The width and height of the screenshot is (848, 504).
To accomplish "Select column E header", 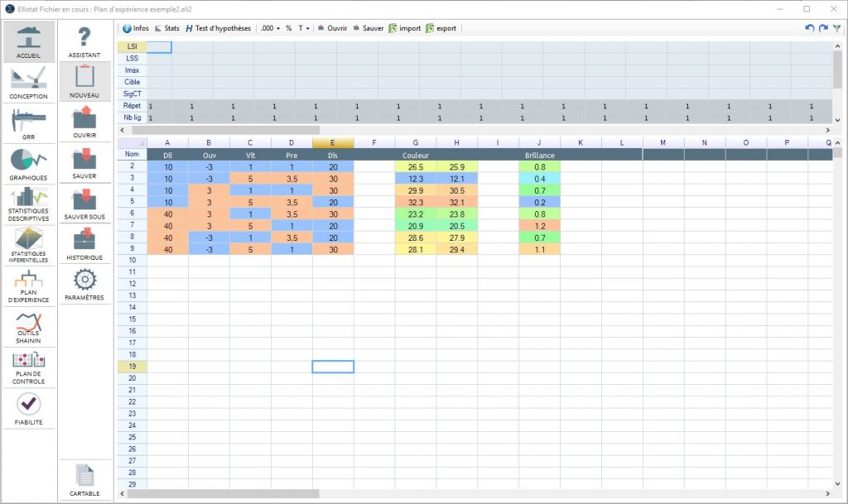I will tap(333, 142).
